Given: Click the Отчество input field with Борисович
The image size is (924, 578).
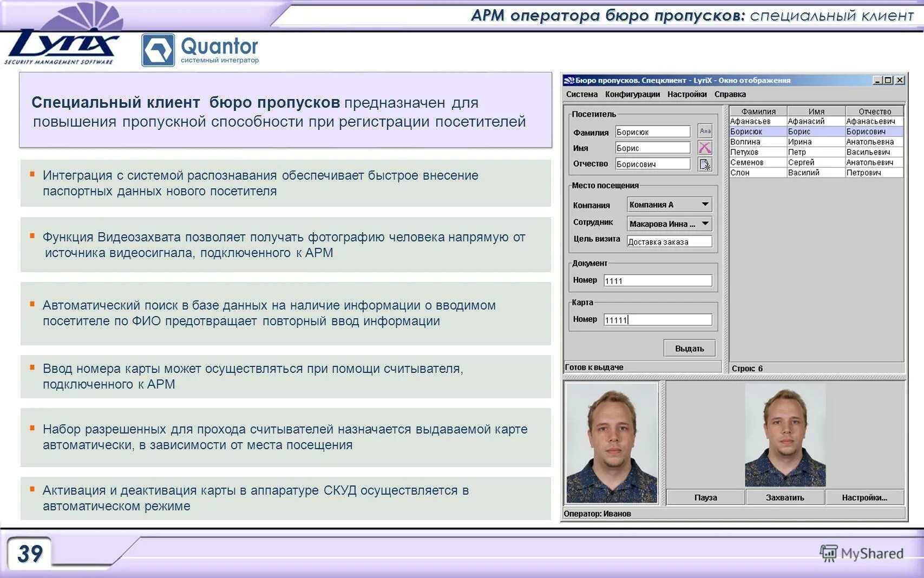Looking at the screenshot, I should click(x=653, y=164).
